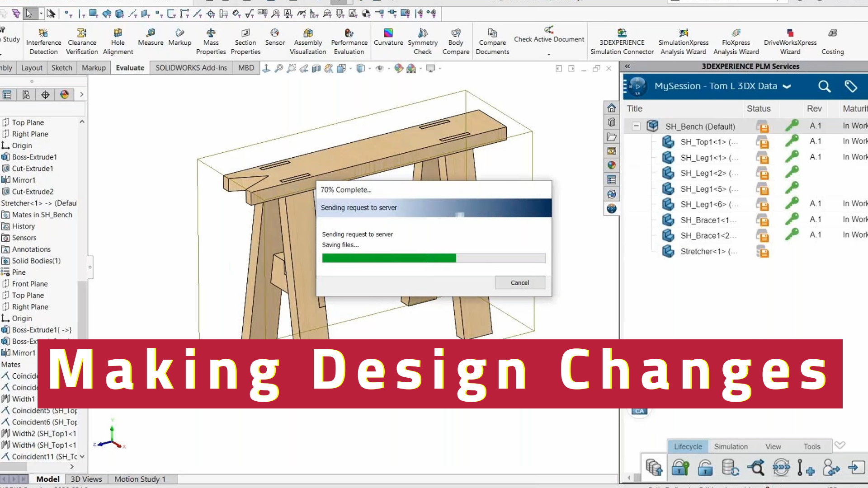The width and height of the screenshot is (868, 488).
Task: Open hide/show items dropdown
Action: click(x=388, y=69)
